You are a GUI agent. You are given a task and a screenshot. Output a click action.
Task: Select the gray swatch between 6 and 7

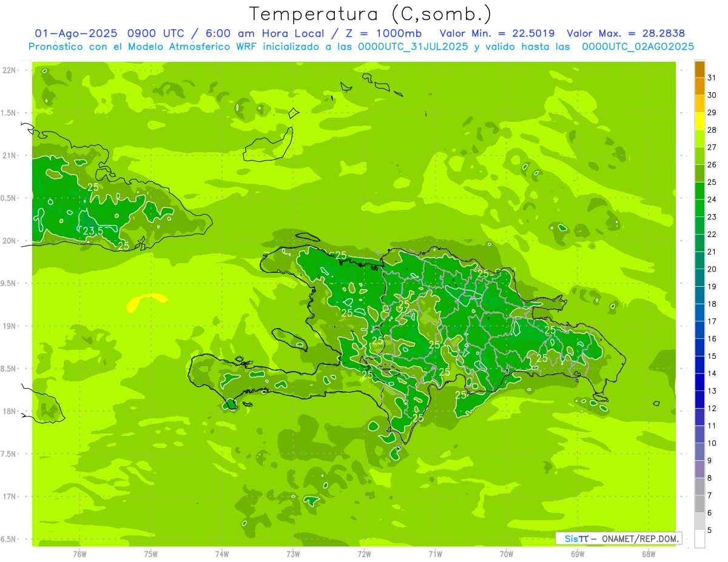699,504
